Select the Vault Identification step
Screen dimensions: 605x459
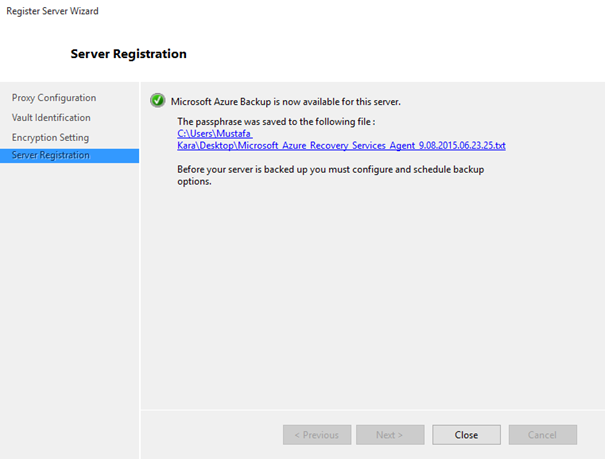[51, 118]
